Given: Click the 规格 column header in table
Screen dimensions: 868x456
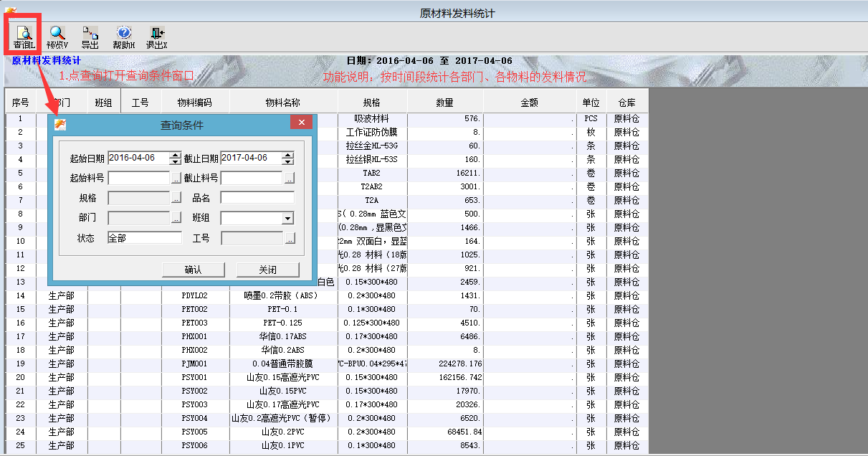Looking at the screenshot, I should tap(372, 103).
